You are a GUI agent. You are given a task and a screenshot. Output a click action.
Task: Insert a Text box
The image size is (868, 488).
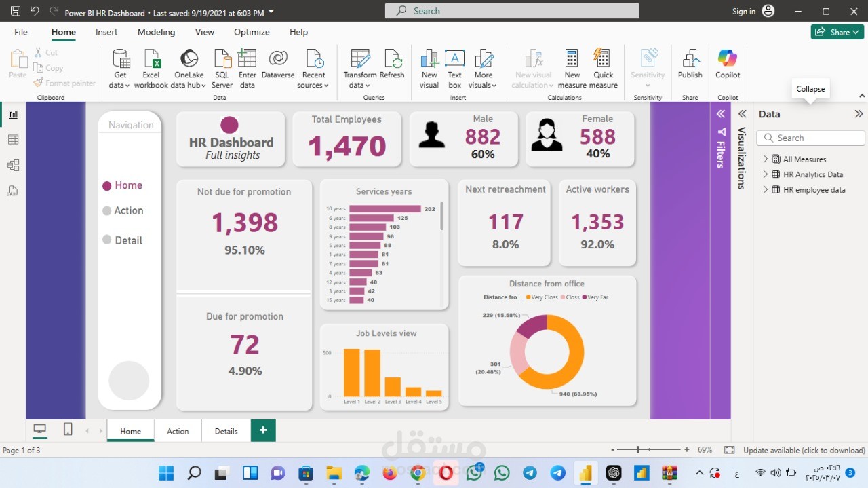click(x=454, y=69)
